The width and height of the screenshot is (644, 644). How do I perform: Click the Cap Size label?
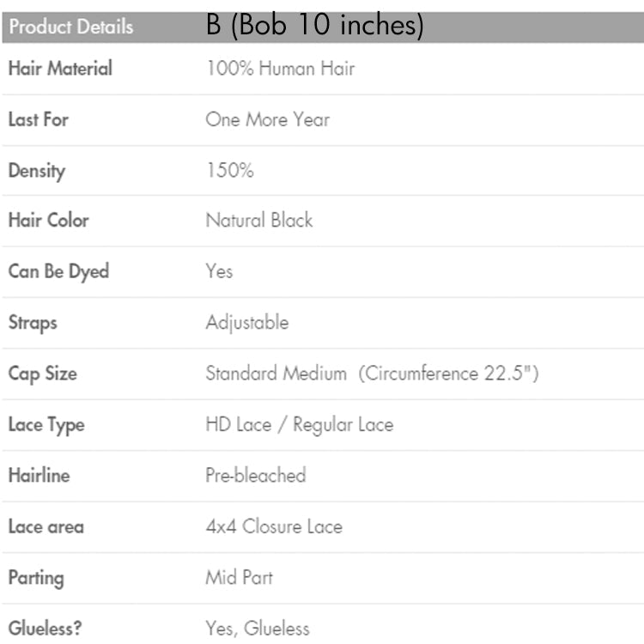[42, 374]
